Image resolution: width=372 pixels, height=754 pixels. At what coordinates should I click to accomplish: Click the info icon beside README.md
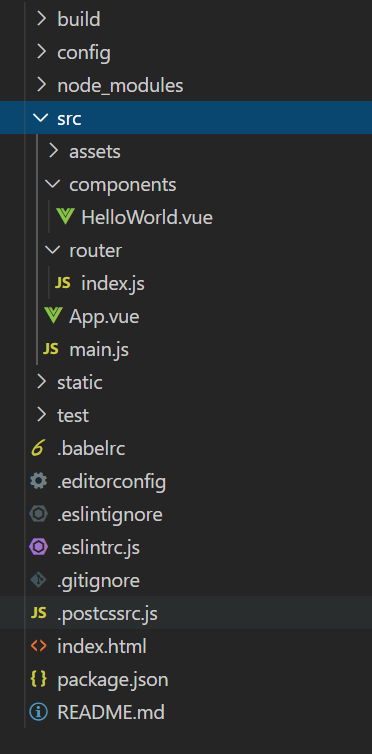pos(38,712)
